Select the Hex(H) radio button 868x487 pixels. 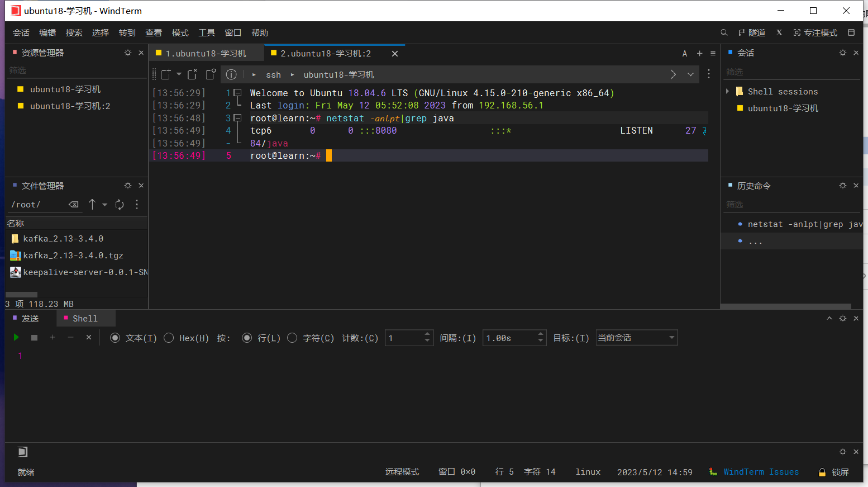pos(169,338)
